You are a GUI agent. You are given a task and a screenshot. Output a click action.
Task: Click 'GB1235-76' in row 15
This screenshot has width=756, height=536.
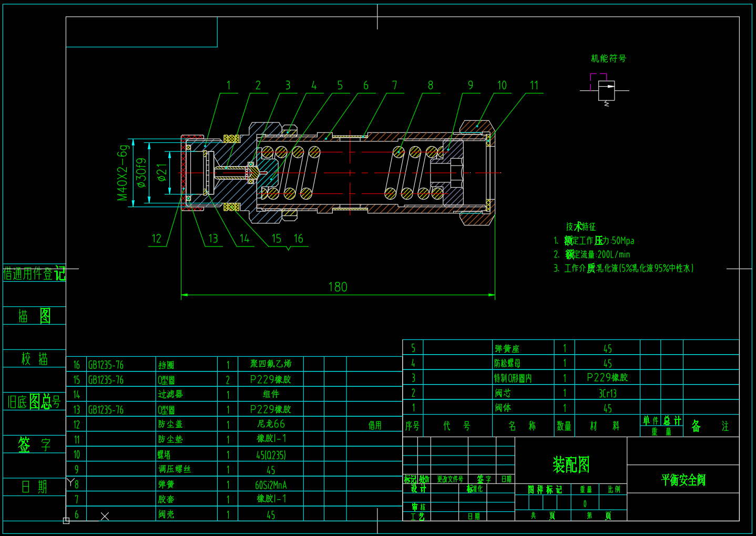click(x=106, y=380)
